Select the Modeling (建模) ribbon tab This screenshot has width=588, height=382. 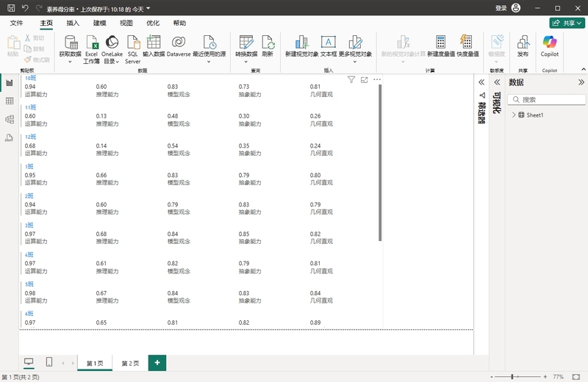tap(100, 23)
